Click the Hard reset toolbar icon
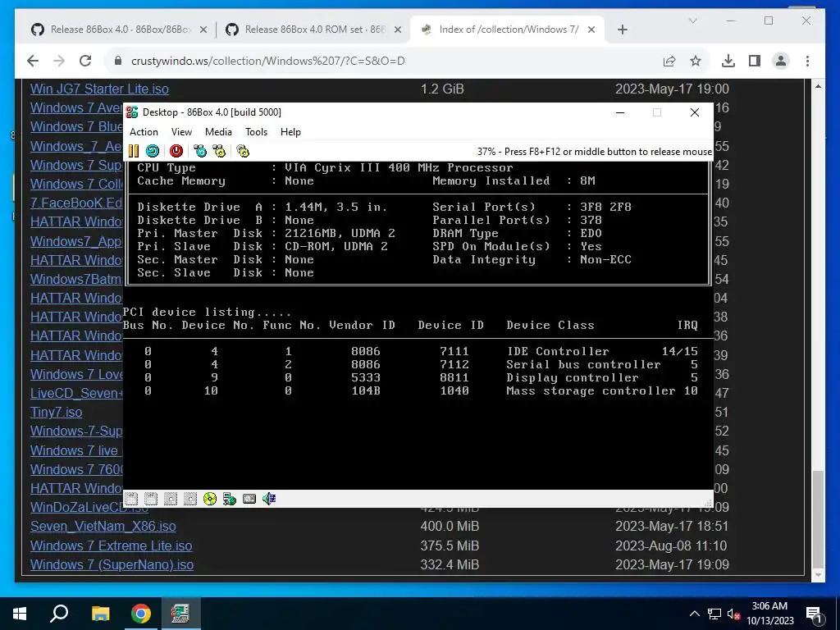 [x=153, y=151]
